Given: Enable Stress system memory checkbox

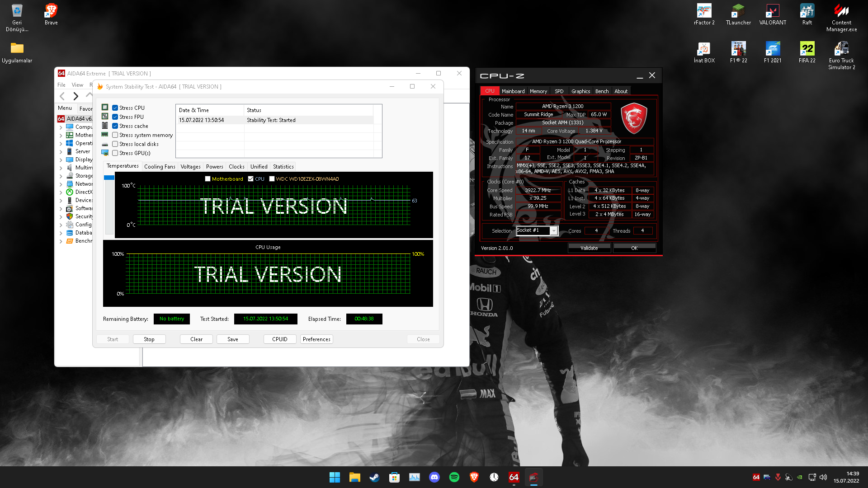Looking at the screenshot, I should (115, 135).
